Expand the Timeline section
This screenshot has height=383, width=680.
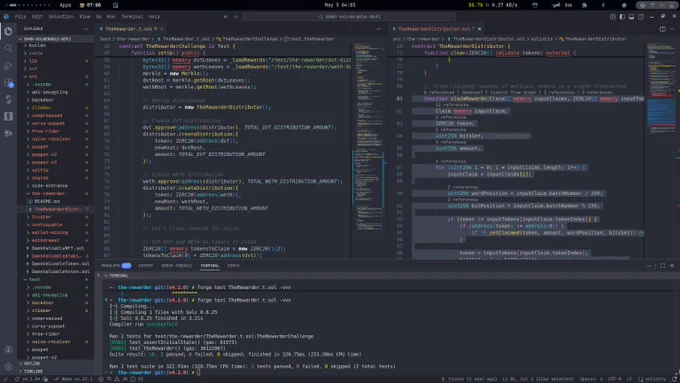[56, 371]
